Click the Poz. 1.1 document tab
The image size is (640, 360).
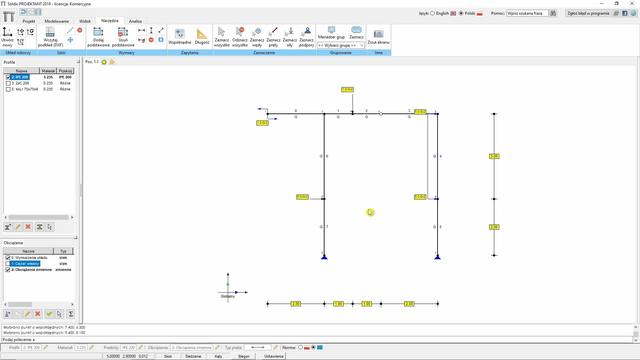click(x=92, y=62)
